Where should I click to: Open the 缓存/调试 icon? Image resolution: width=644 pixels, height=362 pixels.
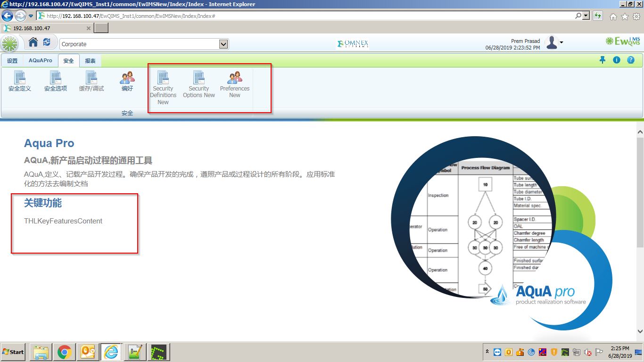[x=91, y=82]
